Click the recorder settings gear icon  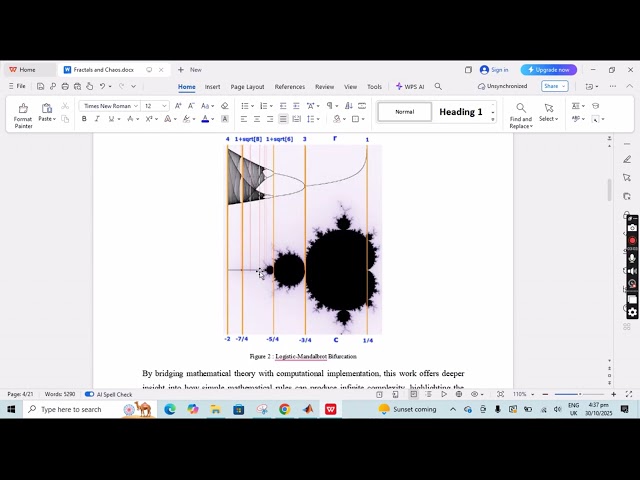click(x=632, y=312)
